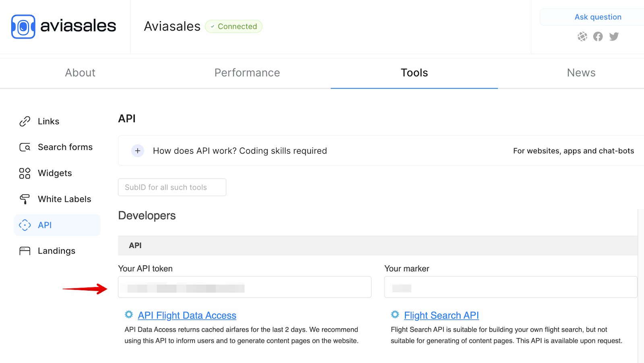The height and width of the screenshot is (363, 644).
Task: Click the Links chain icon in sidebar
Action: click(25, 121)
